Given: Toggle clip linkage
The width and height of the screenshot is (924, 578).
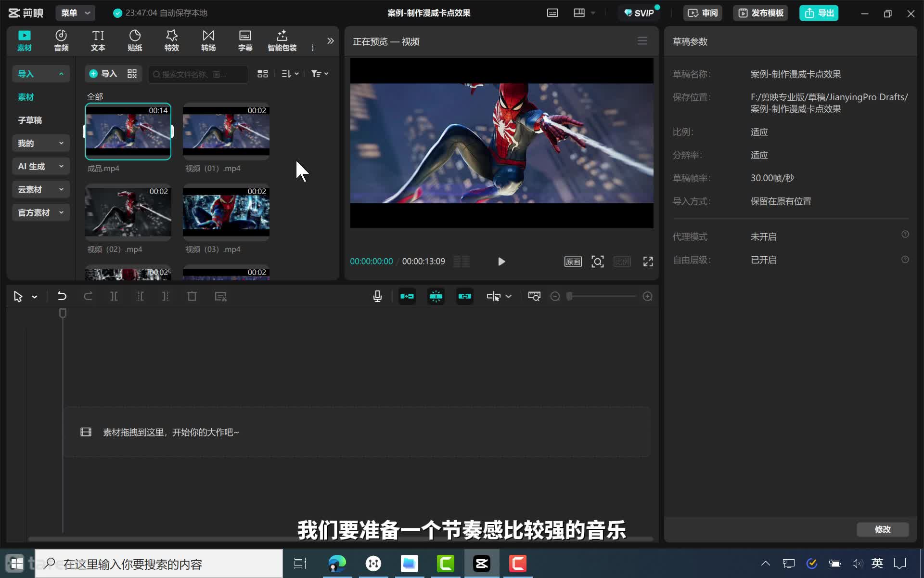Looking at the screenshot, I should (x=465, y=296).
